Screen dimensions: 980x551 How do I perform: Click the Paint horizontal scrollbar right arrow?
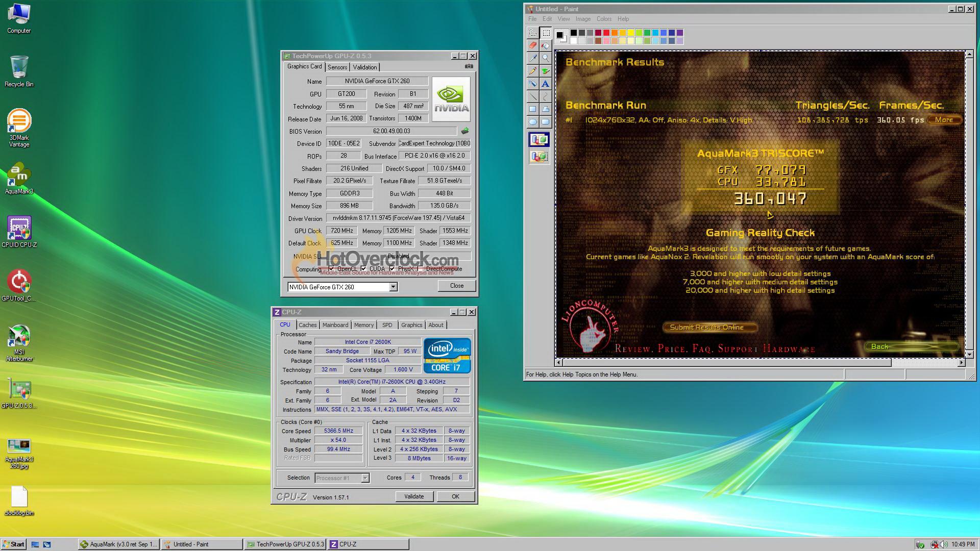click(x=962, y=362)
